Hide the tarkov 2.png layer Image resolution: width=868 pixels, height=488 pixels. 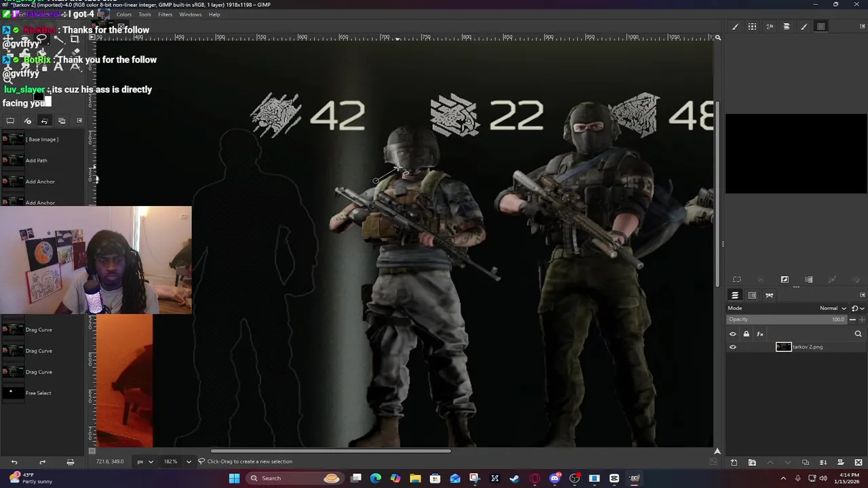pyautogui.click(x=732, y=347)
